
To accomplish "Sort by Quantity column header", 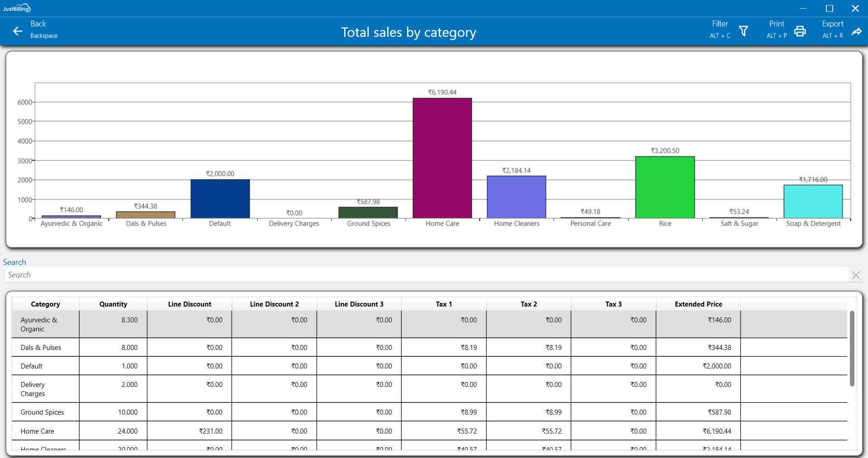I will tap(113, 304).
